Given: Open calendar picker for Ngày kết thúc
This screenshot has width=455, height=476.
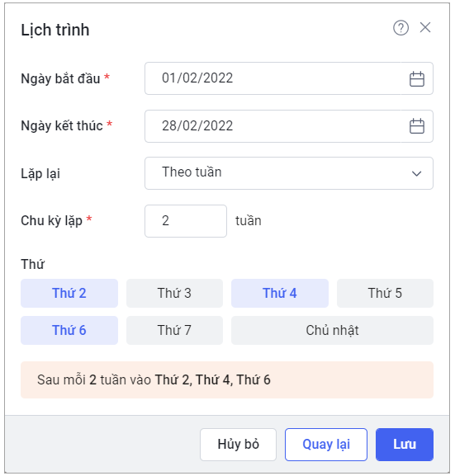Looking at the screenshot, I should click(417, 126).
